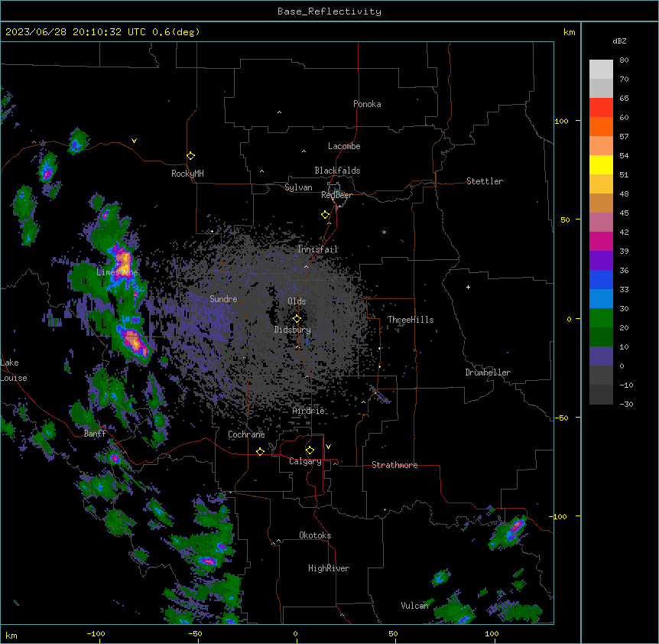This screenshot has width=659, height=644.
Task: Select the magenta swatch between 42 and 39
Action: [x=601, y=241]
